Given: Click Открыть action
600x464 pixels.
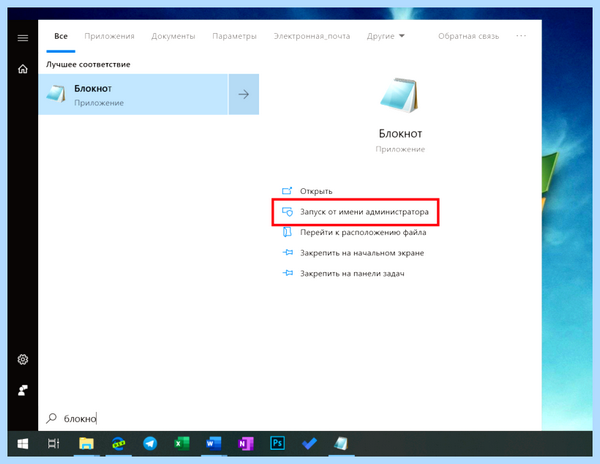Looking at the screenshot, I should (x=316, y=191).
